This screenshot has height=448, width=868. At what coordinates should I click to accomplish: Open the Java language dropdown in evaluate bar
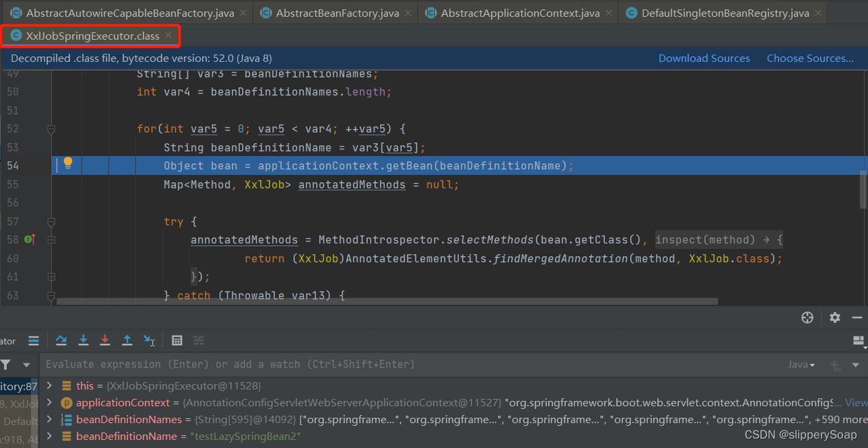pyautogui.click(x=801, y=365)
